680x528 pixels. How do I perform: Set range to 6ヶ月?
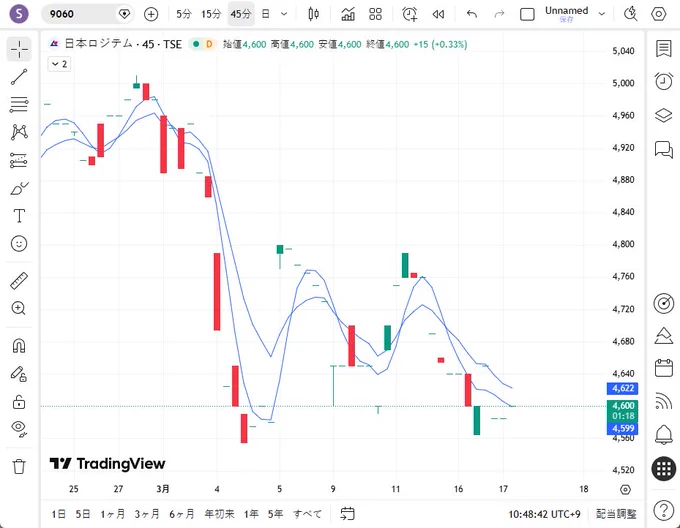(182, 514)
